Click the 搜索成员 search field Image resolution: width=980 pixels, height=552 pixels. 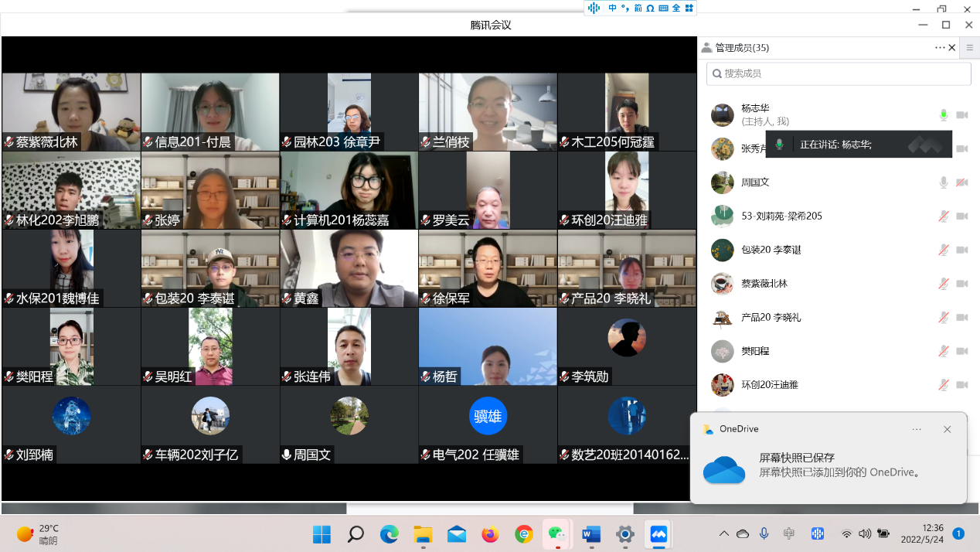pyautogui.click(x=839, y=73)
